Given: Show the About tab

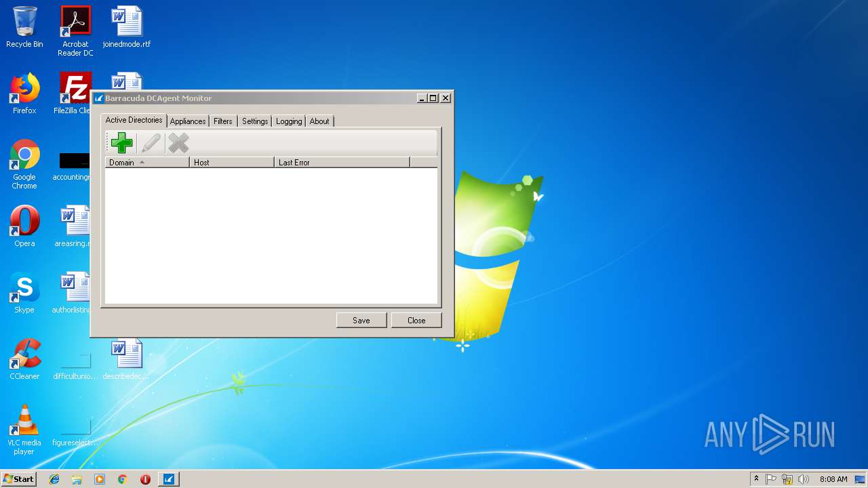Looking at the screenshot, I should click(319, 121).
